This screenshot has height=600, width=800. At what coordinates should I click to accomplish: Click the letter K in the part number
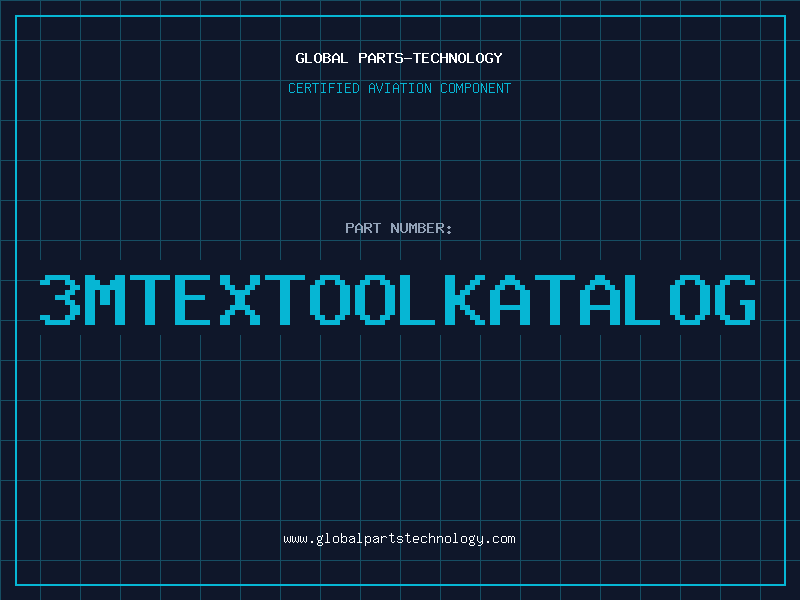pyautogui.click(x=466, y=299)
